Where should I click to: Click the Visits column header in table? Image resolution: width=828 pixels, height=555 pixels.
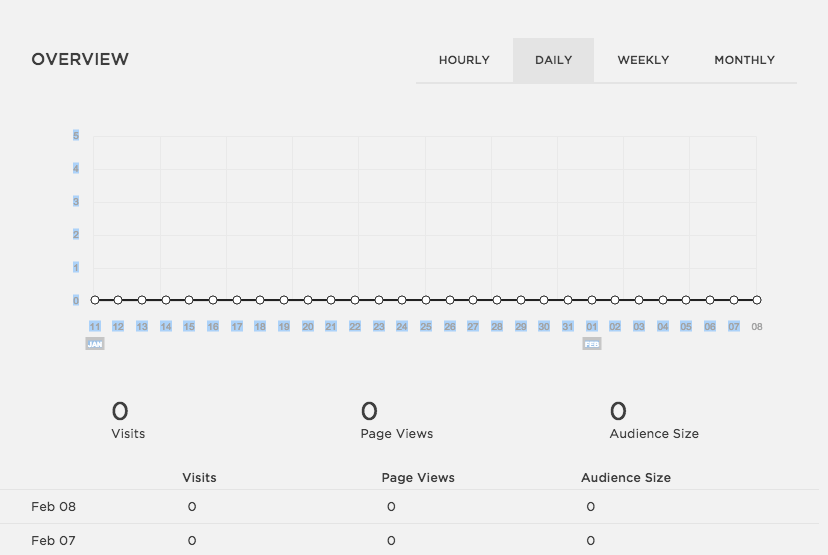coord(199,478)
